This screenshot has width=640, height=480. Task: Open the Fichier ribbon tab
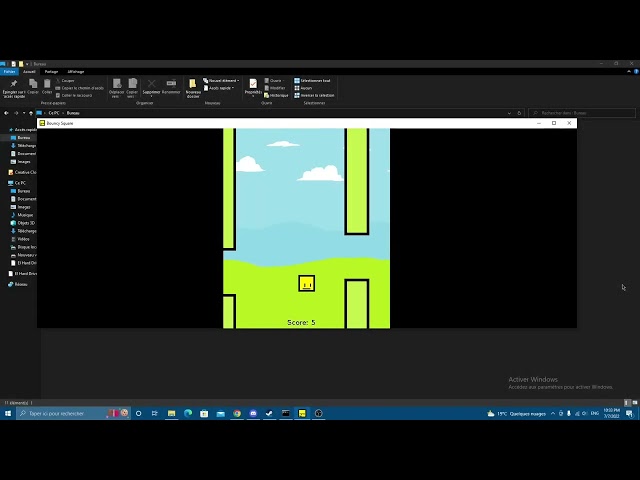click(9, 71)
